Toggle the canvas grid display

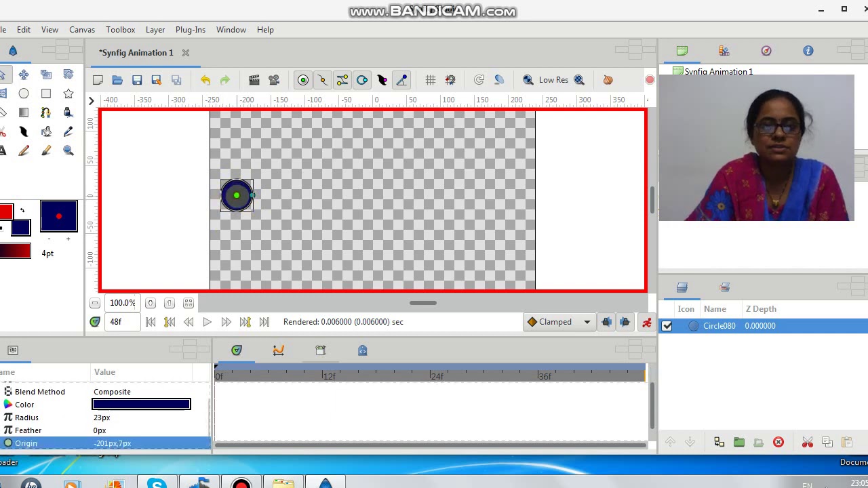tap(431, 80)
